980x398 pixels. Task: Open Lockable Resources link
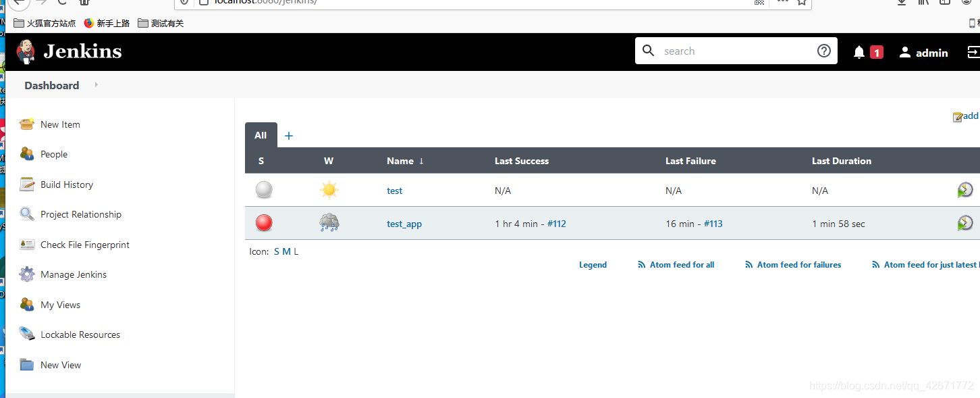(80, 334)
